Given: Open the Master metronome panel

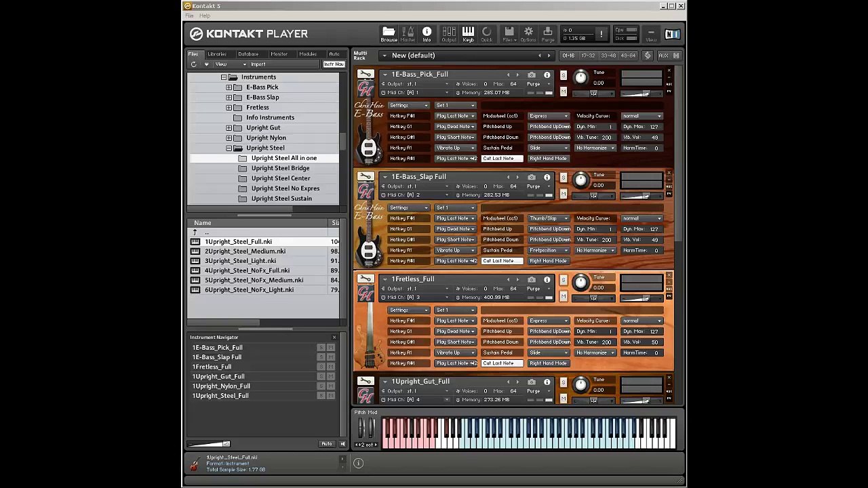Looking at the screenshot, I should [408, 34].
